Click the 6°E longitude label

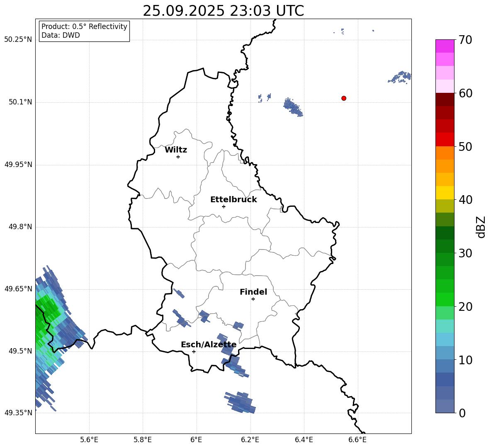196,440
